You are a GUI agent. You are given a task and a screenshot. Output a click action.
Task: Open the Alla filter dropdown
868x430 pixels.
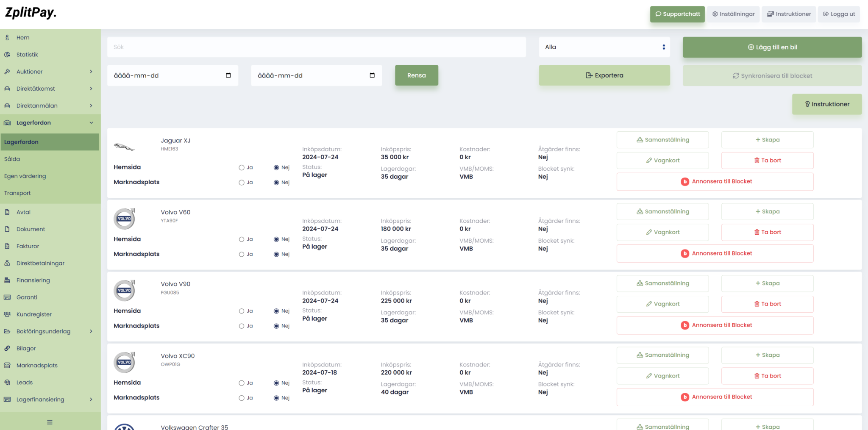click(x=604, y=47)
